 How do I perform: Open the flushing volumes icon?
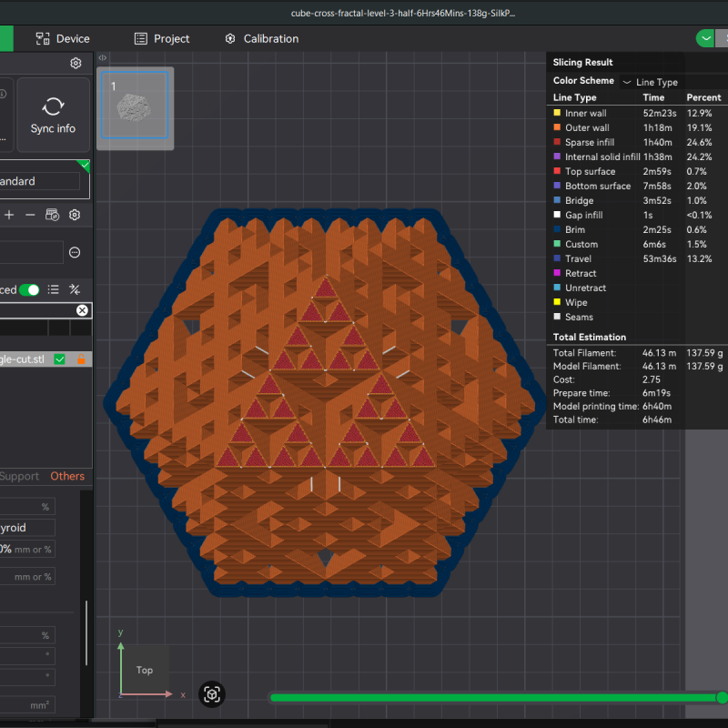(53, 215)
